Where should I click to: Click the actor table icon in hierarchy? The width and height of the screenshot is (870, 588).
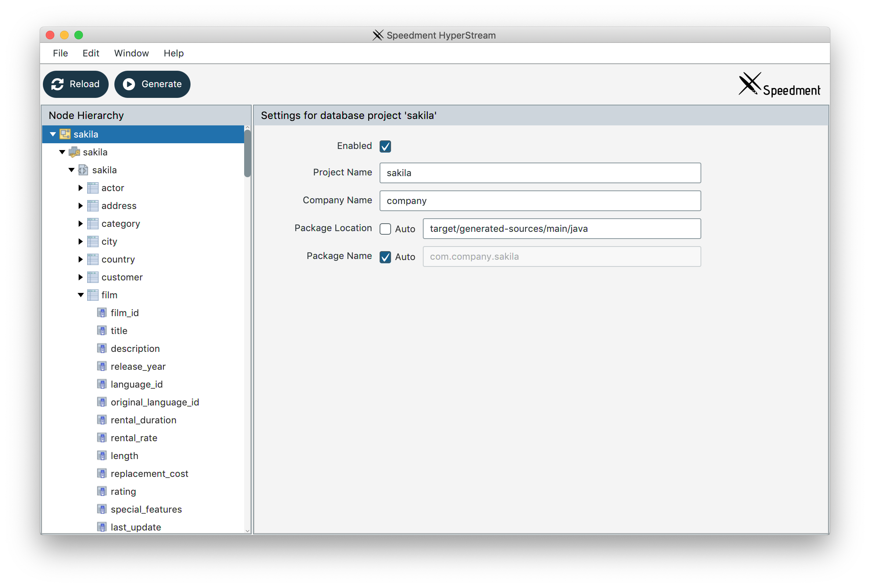93,188
